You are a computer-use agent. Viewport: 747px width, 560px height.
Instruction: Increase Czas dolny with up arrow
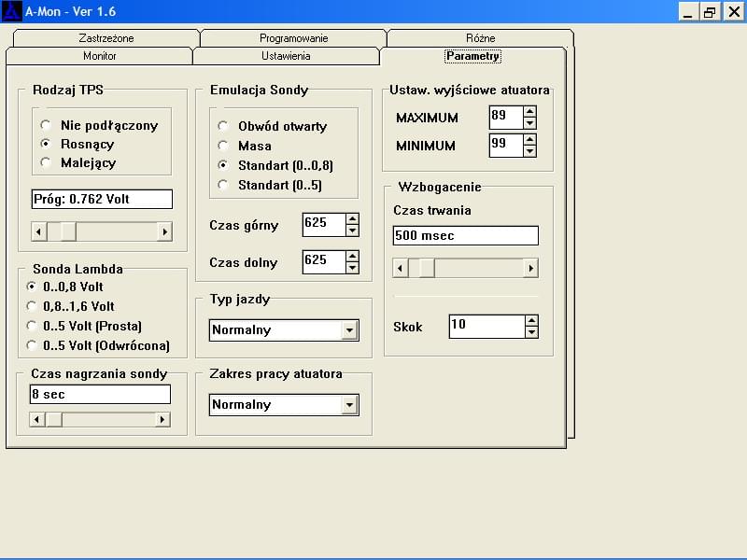[352, 257]
